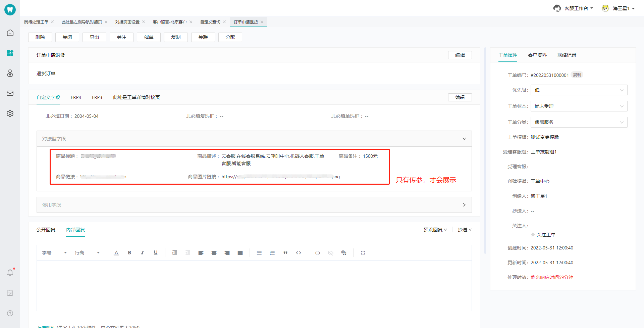Open the 工单状态 status dropdown
The height and width of the screenshot is (328, 644).
pyautogui.click(x=579, y=106)
